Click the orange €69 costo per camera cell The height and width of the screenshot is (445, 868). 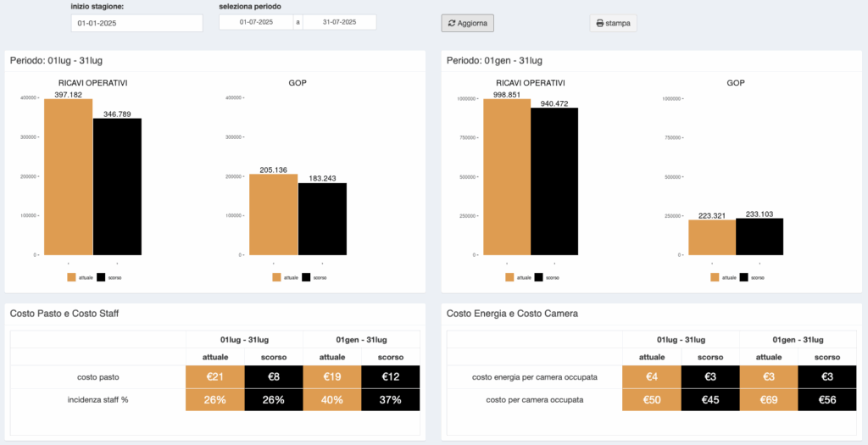769,400
